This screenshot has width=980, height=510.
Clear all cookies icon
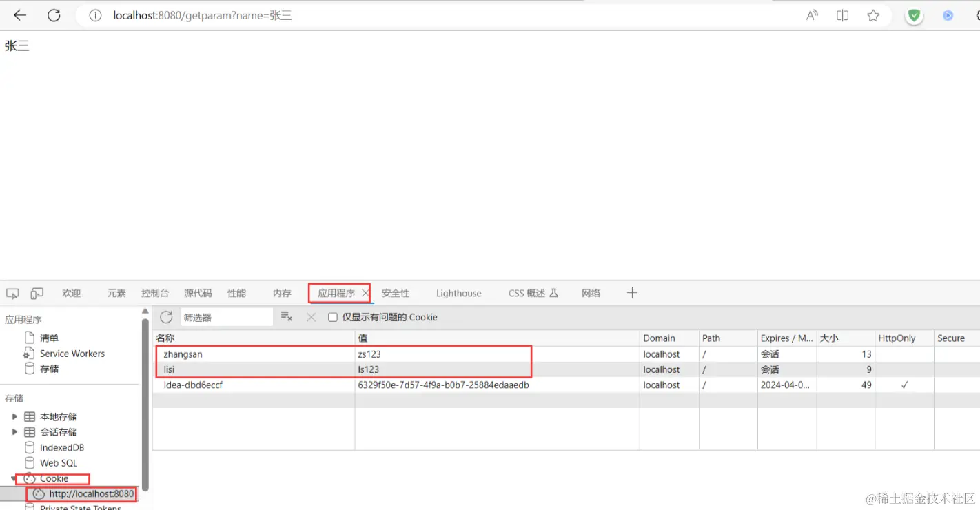pyautogui.click(x=287, y=317)
